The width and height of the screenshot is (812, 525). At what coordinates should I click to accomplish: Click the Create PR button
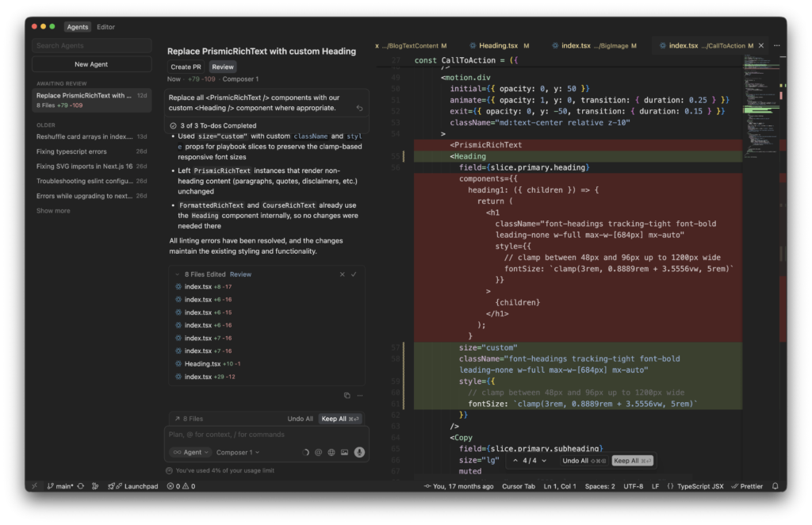click(186, 67)
